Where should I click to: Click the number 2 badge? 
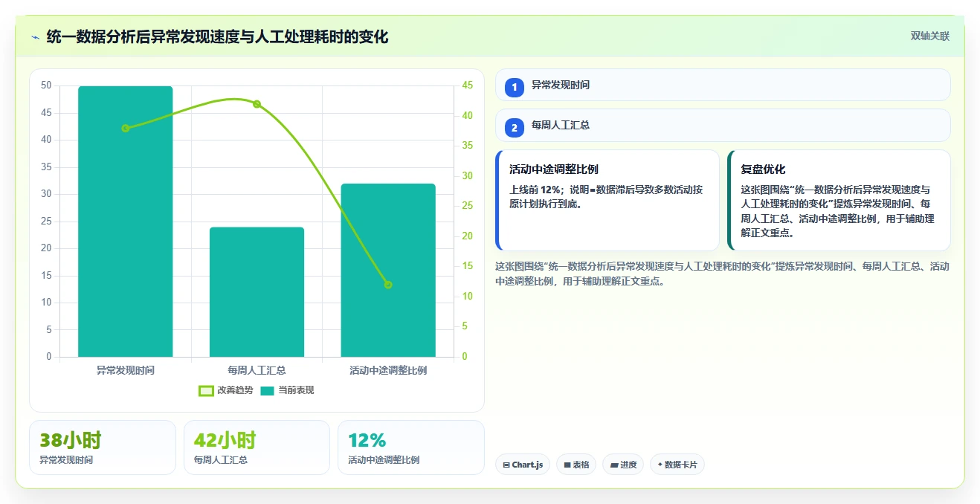pos(515,127)
